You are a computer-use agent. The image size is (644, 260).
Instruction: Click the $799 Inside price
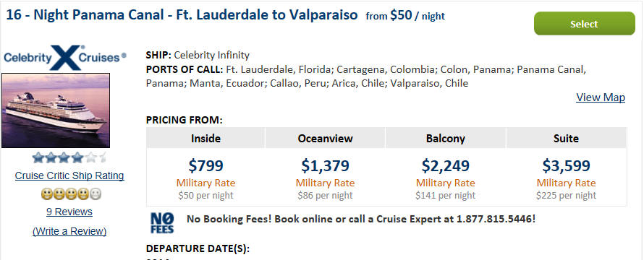pos(206,165)
